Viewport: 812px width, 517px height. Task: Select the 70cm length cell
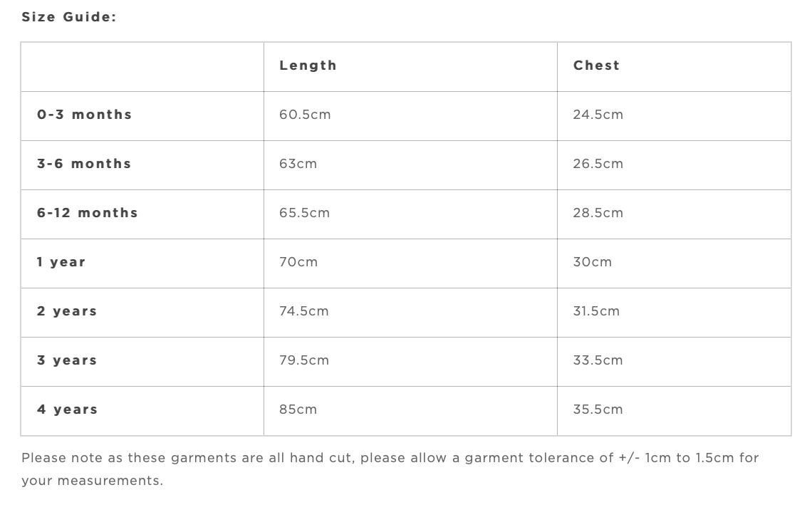(x=298, y=262)
